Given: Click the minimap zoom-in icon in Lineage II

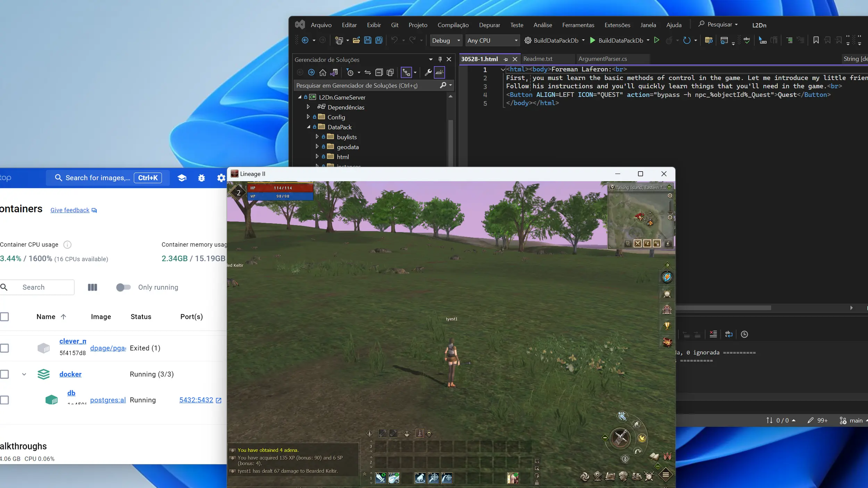Looking at the screenshot, I should [x=670, y=196].
